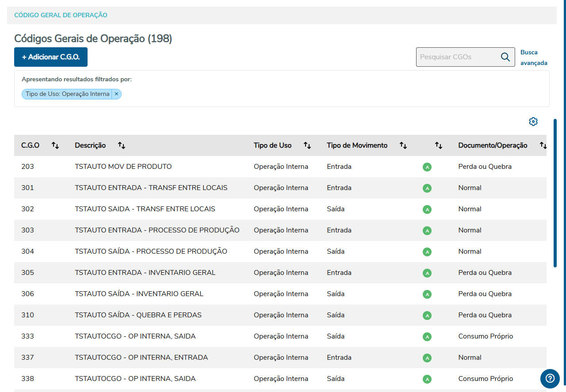The image size is (566, 392).
Task: Open the Busca avançada link
Action: pyautogui.click(x=533, y=57)
